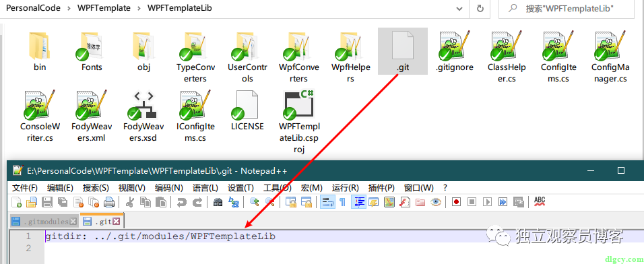Click Print icon in Notepad++ toolbar
The height and width of the screenshot is (264, 644).
coord(109,202)
